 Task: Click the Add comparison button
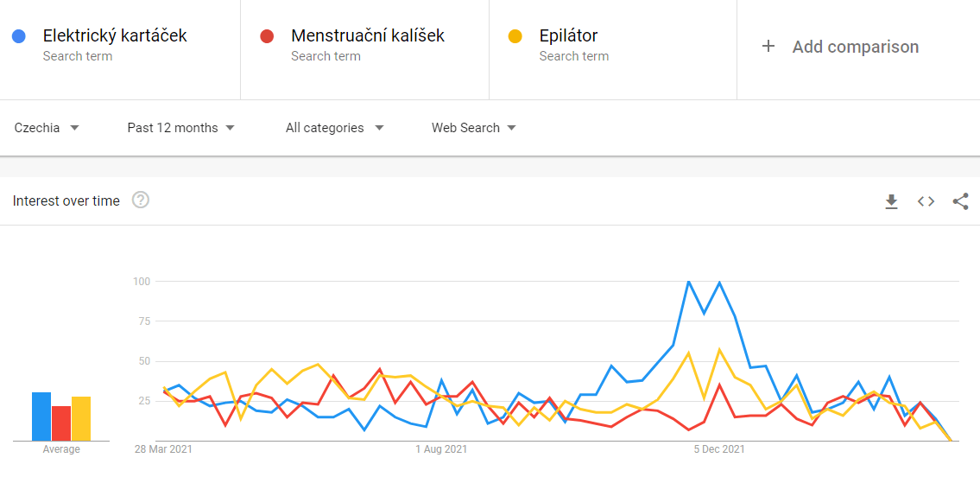click(x=855, y=47)
